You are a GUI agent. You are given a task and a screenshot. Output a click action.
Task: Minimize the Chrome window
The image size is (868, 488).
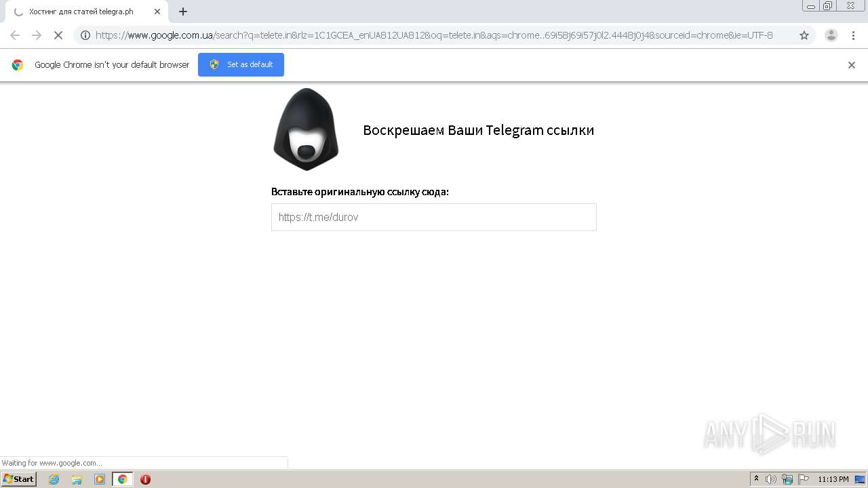pyautogui.click(x=811, y=5)
